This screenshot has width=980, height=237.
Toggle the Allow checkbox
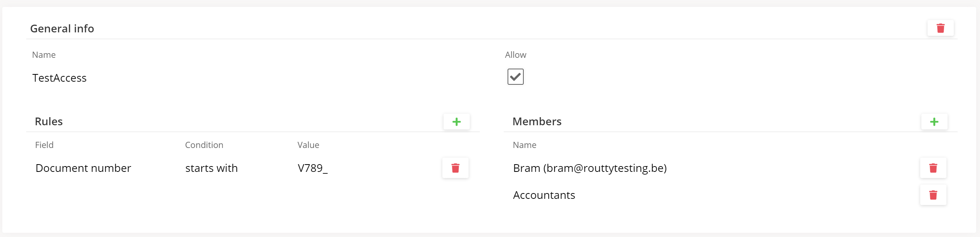click(515, 77)
